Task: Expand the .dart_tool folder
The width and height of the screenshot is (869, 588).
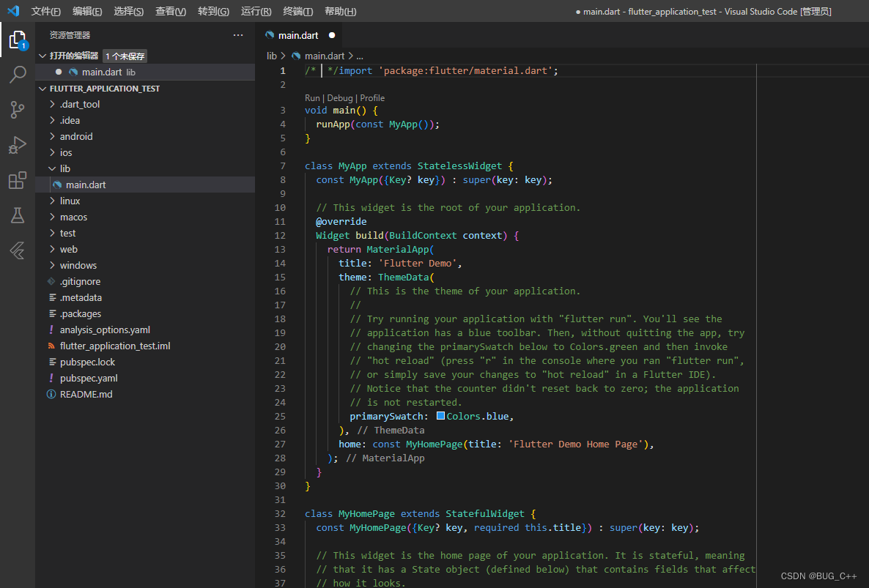Action: click(x=52, y=104)
